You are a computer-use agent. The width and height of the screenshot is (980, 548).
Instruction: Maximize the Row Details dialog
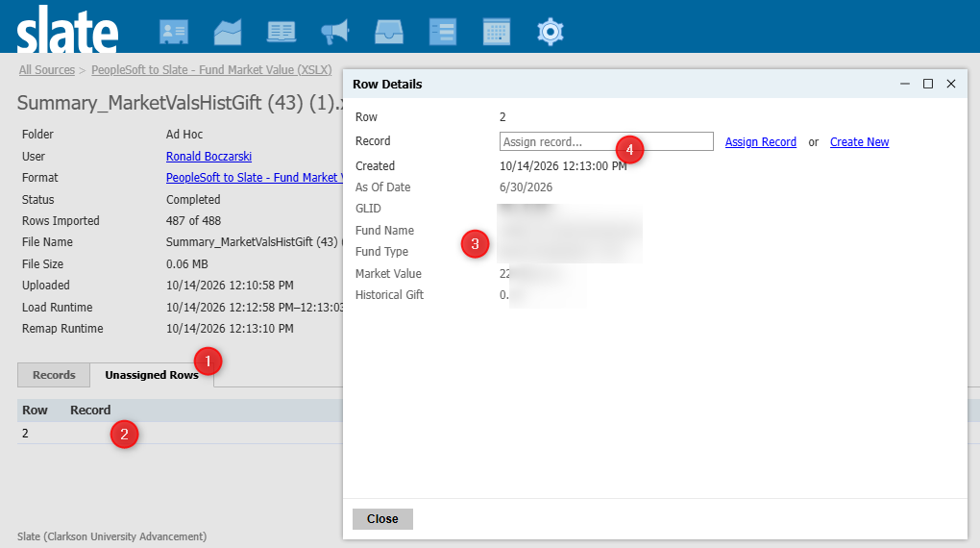click(928, 84)
